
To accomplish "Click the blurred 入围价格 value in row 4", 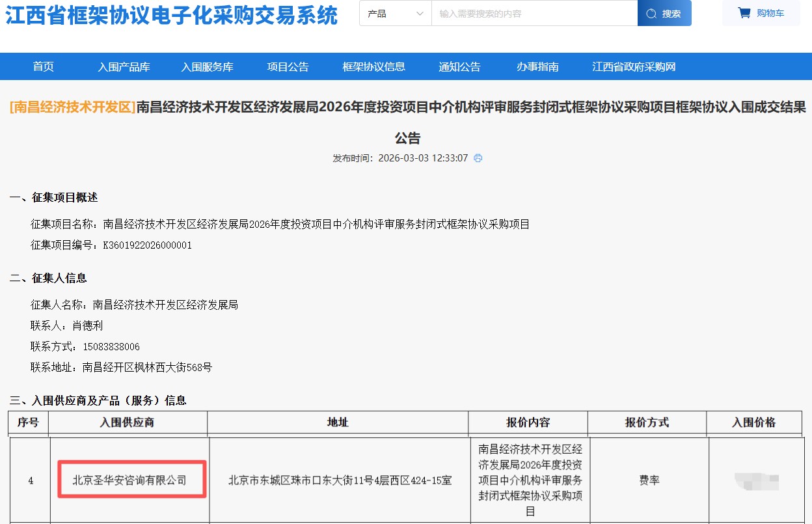I will point(756,482).
